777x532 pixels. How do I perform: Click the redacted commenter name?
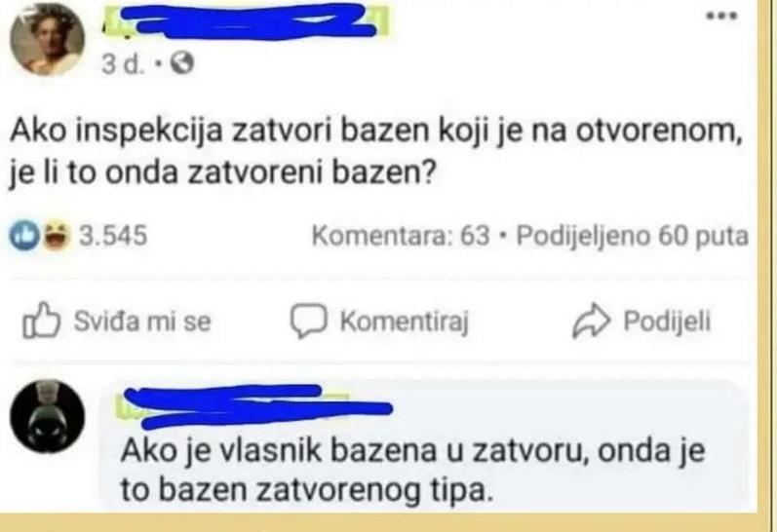click(x=254, y=406)
